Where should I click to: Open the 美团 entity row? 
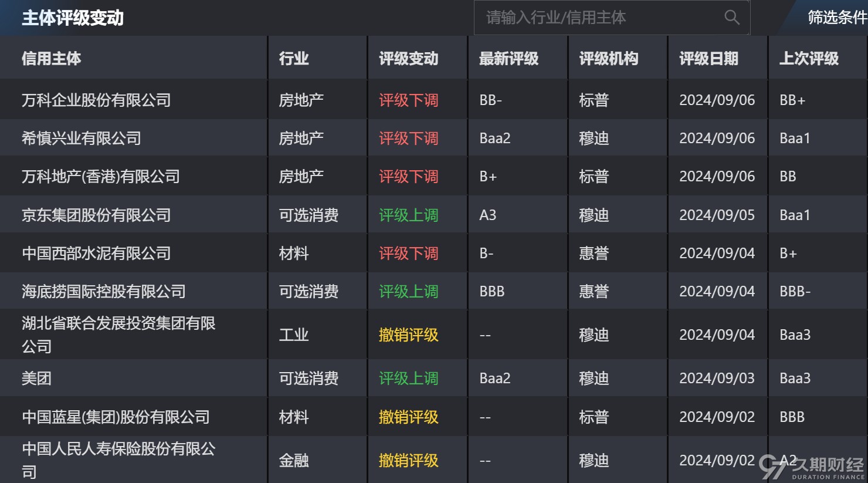[36, 379]
